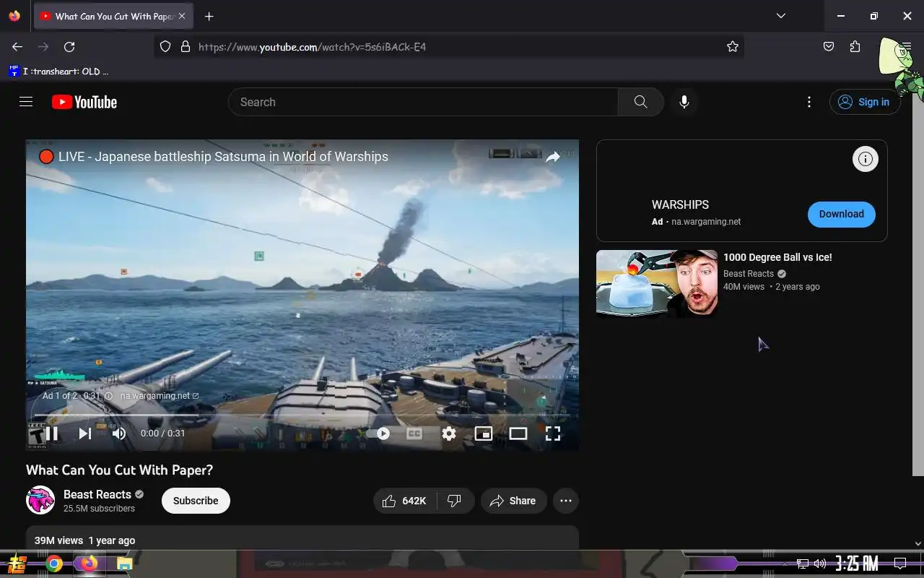Pause the video ad
This screenshot has height=578, width=924.
pos(51,433)
